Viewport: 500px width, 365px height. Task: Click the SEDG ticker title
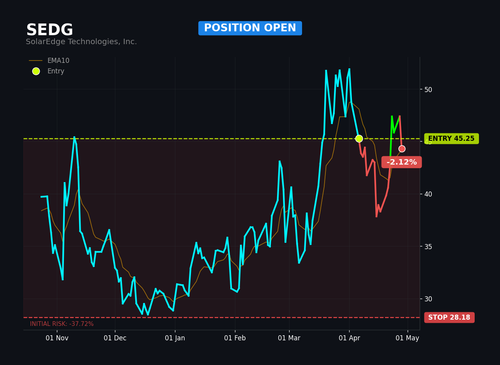pyautogui.click(x=50, y=30)
